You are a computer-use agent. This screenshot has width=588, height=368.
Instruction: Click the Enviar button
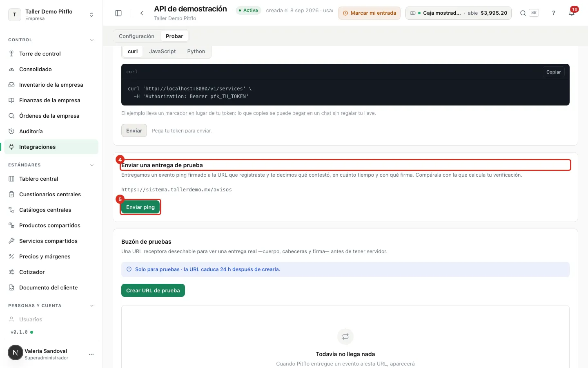click(x=134, y=130)
